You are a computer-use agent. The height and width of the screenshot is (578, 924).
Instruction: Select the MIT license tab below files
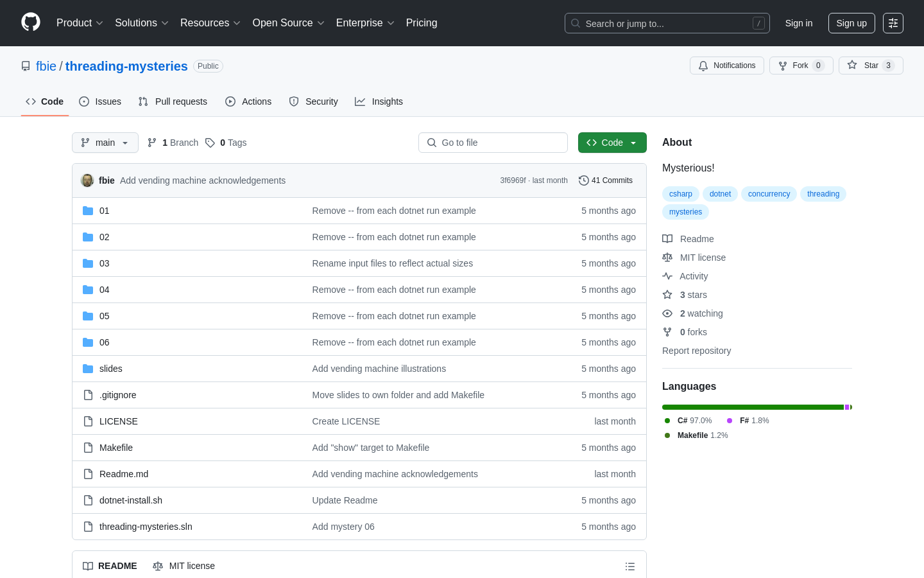click(184, 566)
